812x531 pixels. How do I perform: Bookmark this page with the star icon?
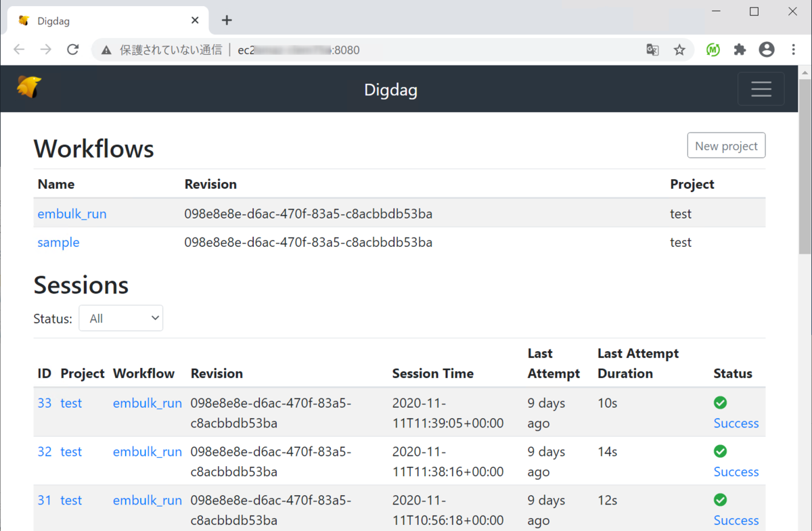[679, 49]
